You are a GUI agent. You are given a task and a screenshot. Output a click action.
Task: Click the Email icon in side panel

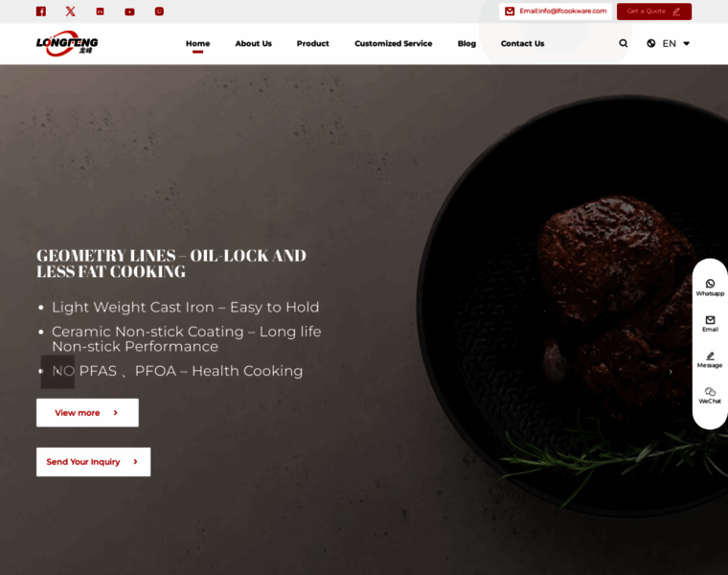click(x=710, y=324)
